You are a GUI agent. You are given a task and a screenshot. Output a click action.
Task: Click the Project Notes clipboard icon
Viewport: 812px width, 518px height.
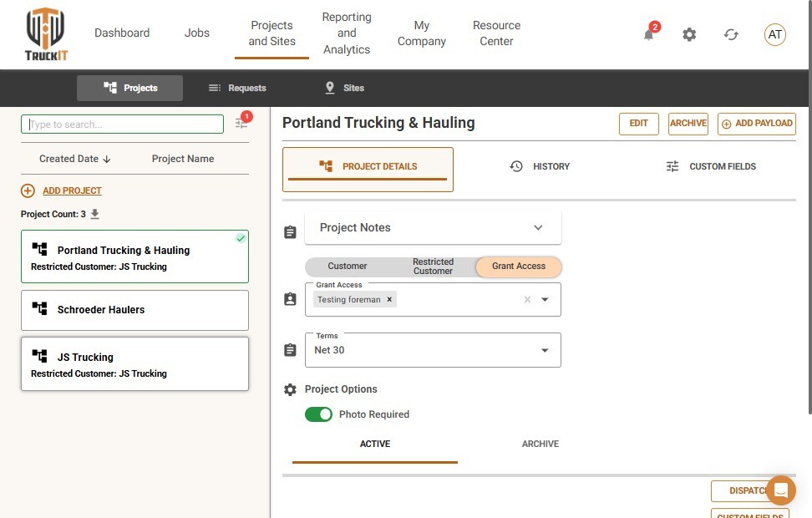click(x=290, y=232)
